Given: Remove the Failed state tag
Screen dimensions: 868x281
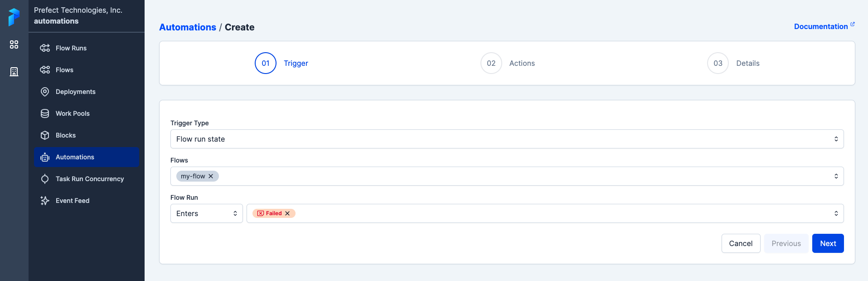Looking at the screenshot, I should click(287, 213).
